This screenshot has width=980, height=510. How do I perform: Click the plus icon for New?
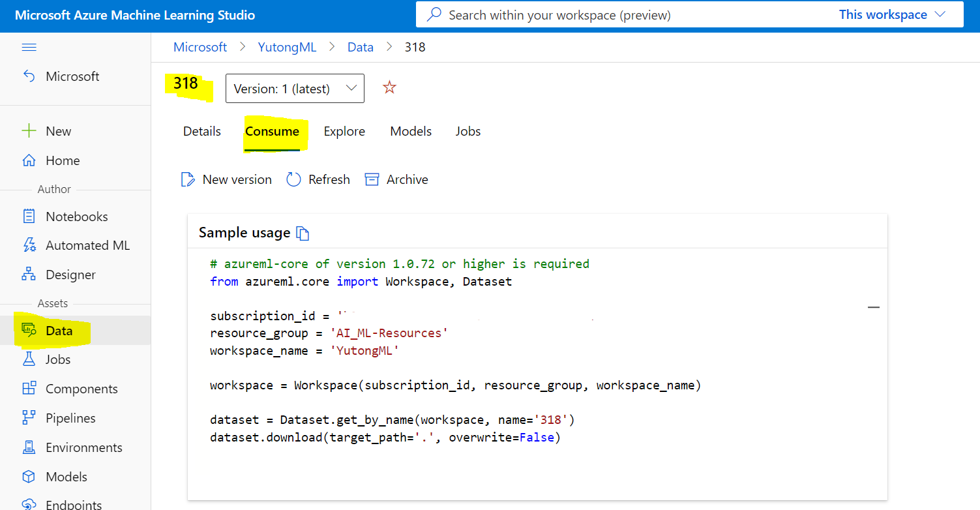tap(29, 131)
